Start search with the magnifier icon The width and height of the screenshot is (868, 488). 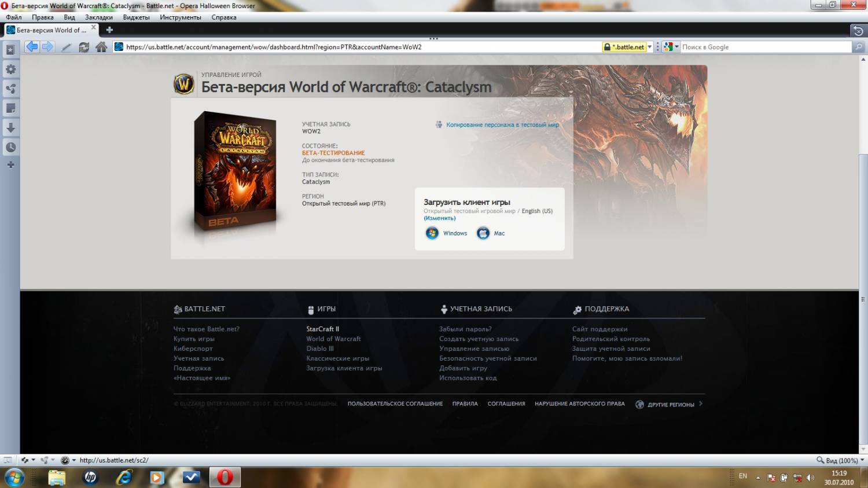coord(859,47)
